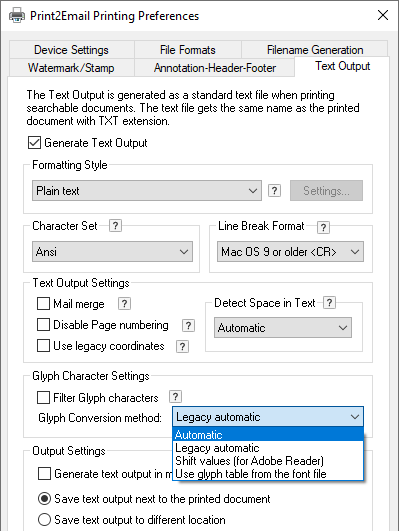Choose Automatic in glyph conversion list

pyautogui.click(x=268, y=434)
